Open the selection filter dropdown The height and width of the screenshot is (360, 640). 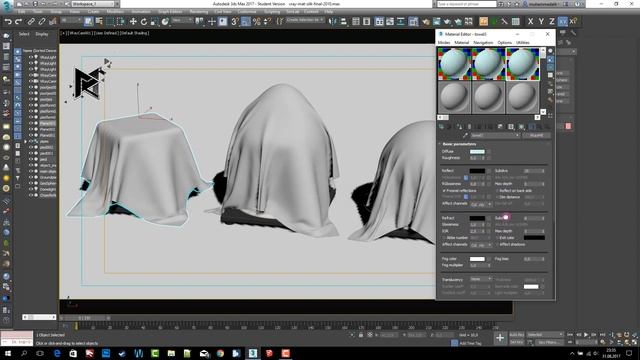71,20
